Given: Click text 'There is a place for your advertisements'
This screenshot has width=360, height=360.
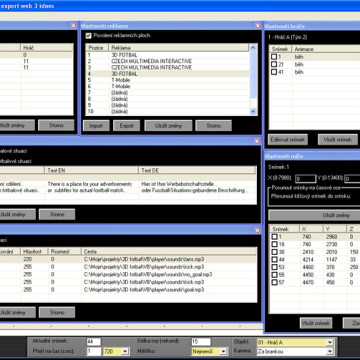Looking at the screenshot, I should tap(90, 184).
